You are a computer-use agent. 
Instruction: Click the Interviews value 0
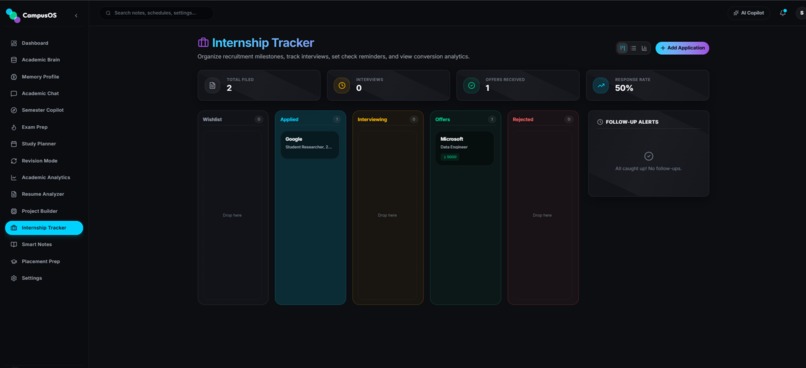(x=359, y=88)
